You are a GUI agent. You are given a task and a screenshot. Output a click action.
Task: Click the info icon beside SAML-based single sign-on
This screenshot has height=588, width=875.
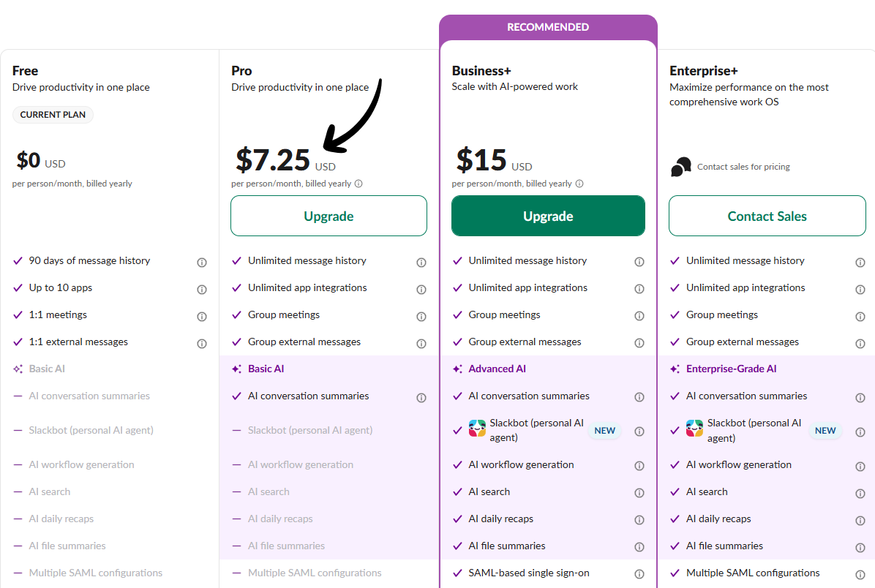(639, 574)
